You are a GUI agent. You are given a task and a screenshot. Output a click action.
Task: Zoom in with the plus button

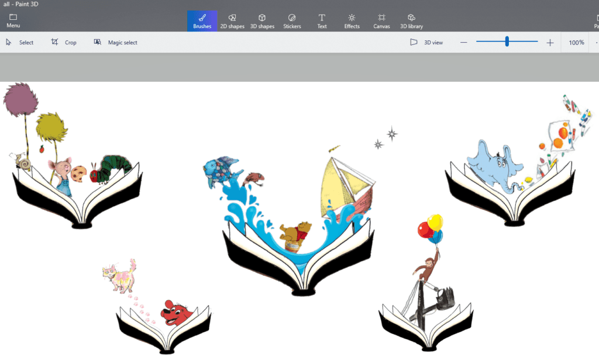(550, 42)
